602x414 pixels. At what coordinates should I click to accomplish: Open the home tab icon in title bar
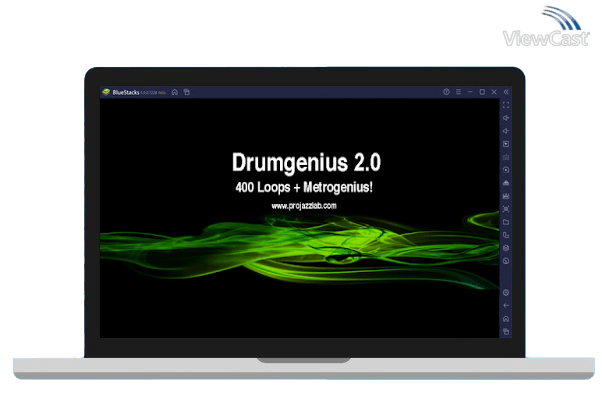tap(175, 92)
